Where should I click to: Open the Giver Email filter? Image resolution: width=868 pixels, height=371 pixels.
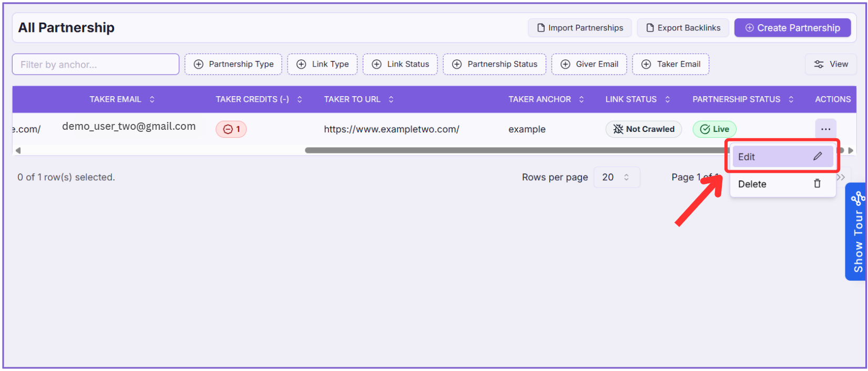click(589, 64)
